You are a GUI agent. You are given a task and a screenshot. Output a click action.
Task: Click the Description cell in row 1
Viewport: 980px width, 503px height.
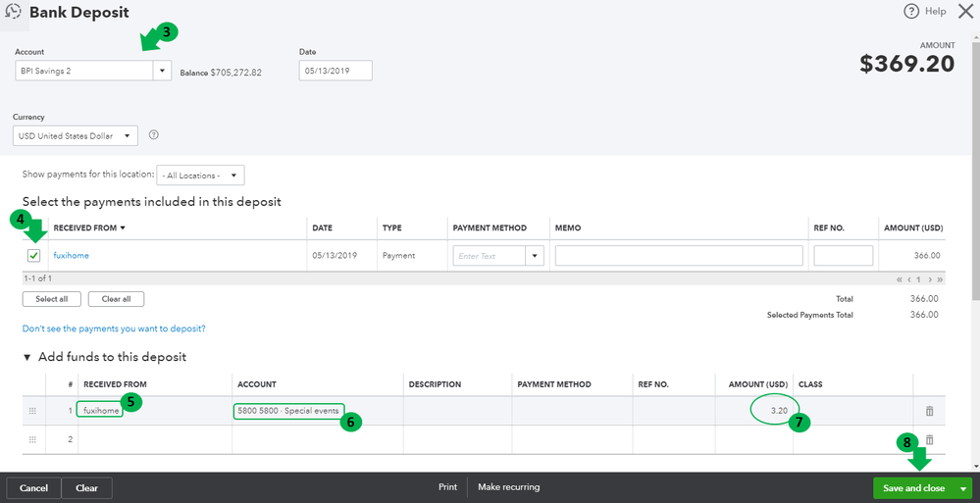[457, 411]
